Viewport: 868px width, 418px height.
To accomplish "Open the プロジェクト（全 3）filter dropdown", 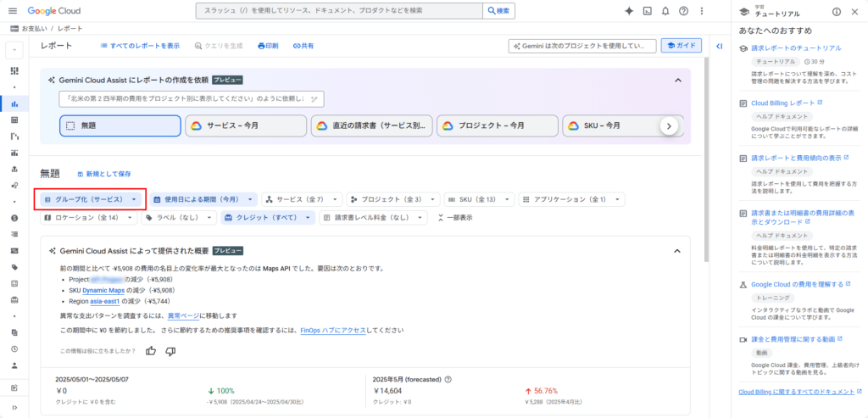I will pos(393,198).
